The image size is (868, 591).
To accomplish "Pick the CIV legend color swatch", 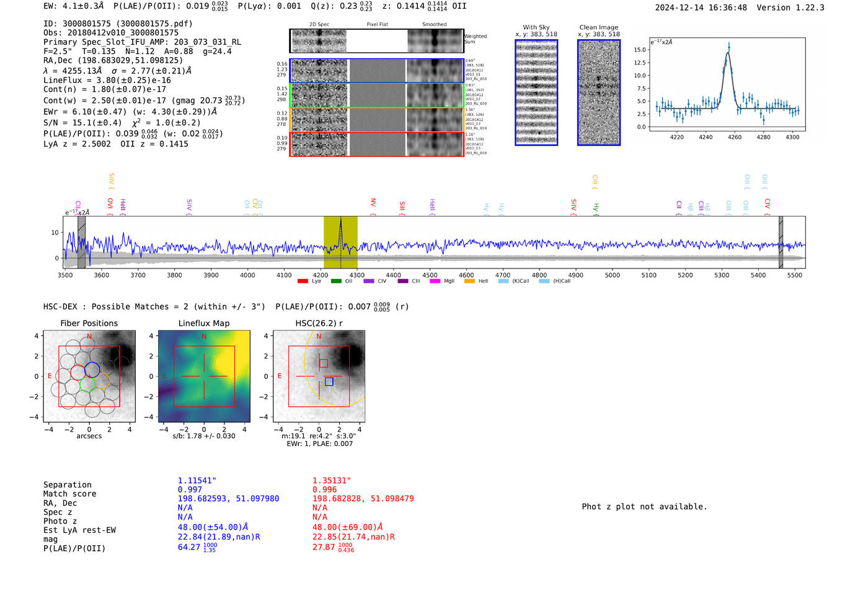I will [369, 281].
